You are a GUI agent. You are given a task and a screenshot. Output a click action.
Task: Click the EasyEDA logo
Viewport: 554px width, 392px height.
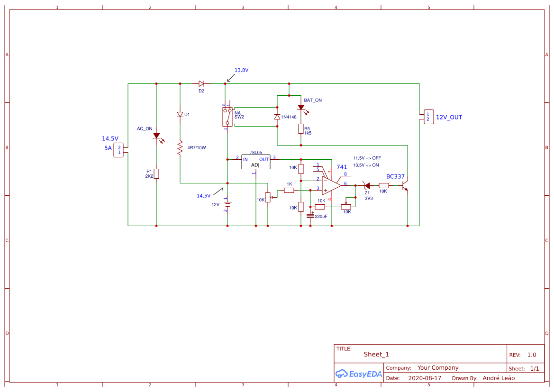click(x=358, y=374)
